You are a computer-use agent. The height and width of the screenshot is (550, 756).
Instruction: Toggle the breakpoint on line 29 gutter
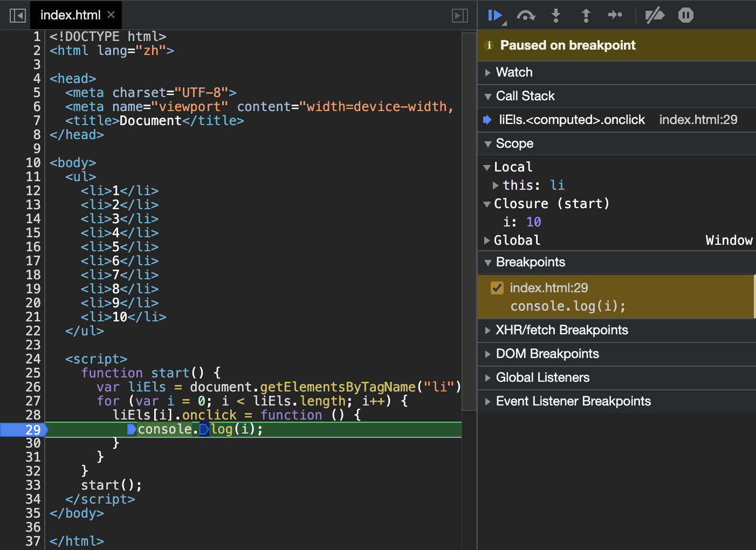click(24, 429)
